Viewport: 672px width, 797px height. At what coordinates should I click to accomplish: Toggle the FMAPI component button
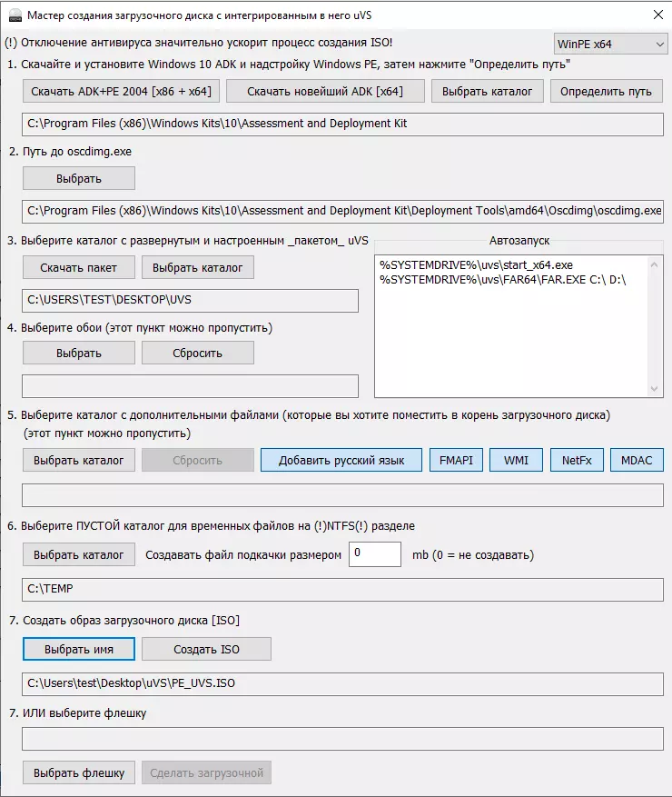click(x=456, y=460)
